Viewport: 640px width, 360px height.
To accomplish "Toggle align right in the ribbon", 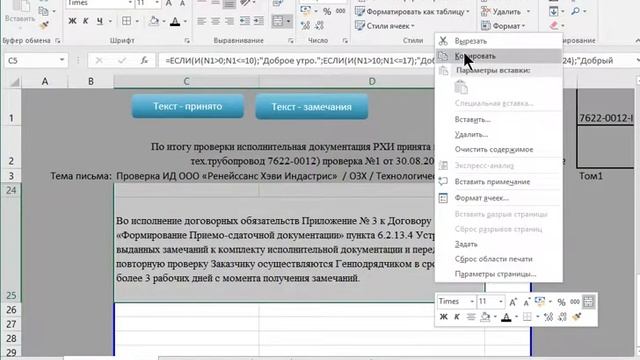I will [229, 20].
